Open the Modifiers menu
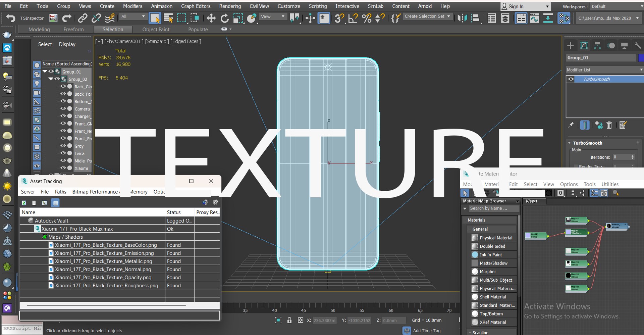Screen dimensions: 644x335 click(x=132, y=6)
